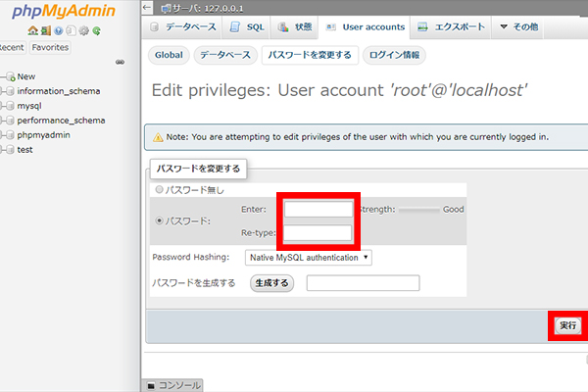Select the パスワード radio button
Screen dimensions: 588x392
pyautogui.click(x=160, y=220)
